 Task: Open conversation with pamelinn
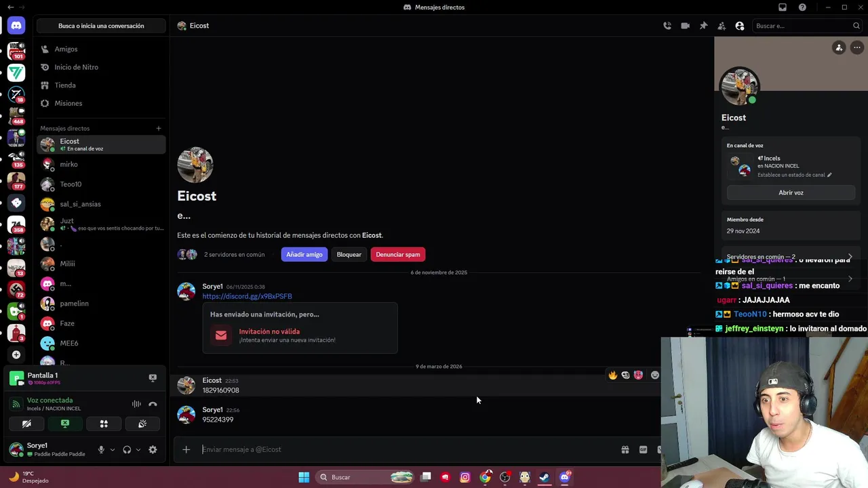point(101,304)
